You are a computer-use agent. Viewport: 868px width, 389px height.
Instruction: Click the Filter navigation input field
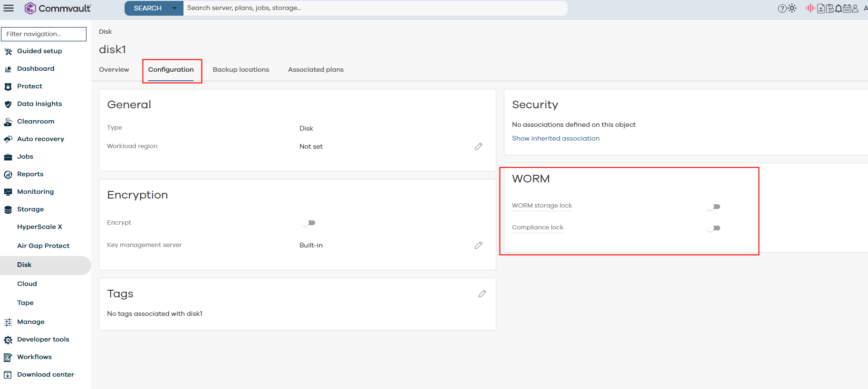click(x=44, y=34)
